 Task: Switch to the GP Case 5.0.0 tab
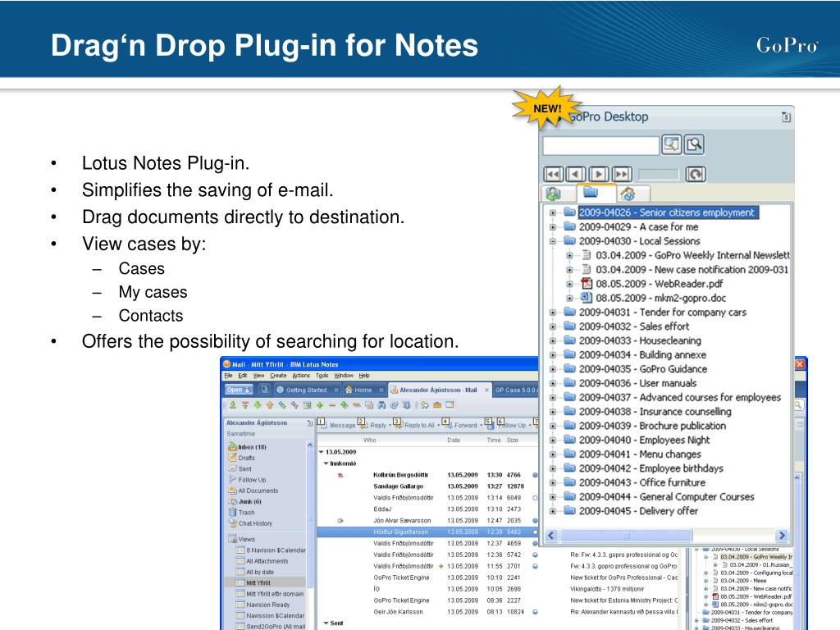(515, 390)
